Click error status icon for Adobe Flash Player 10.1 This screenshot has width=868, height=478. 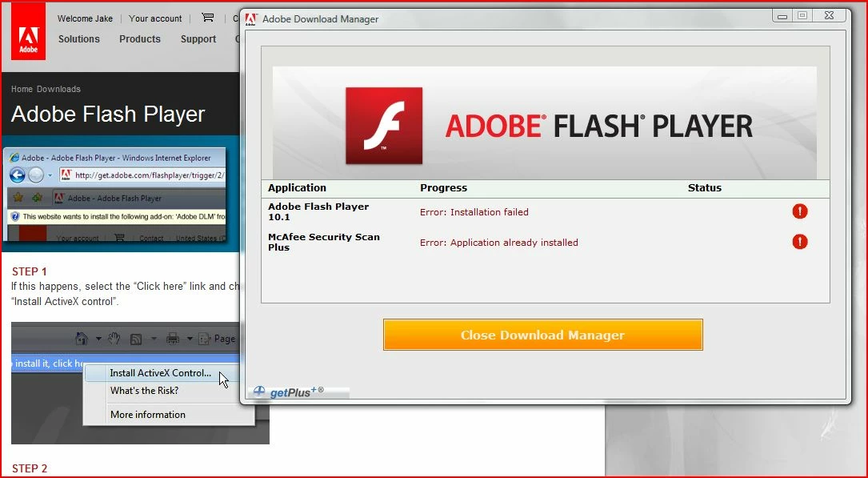pos(800,211)
